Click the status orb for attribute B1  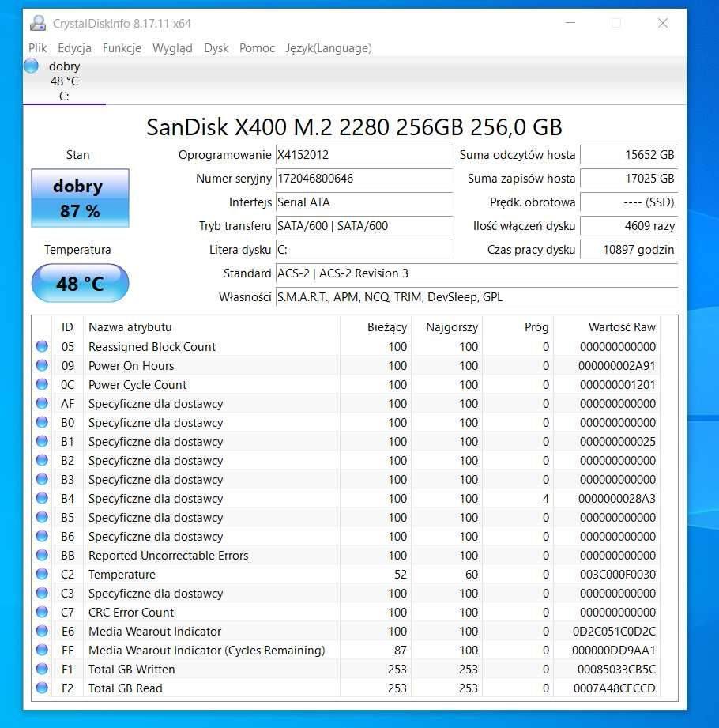(x=42, y=441)
